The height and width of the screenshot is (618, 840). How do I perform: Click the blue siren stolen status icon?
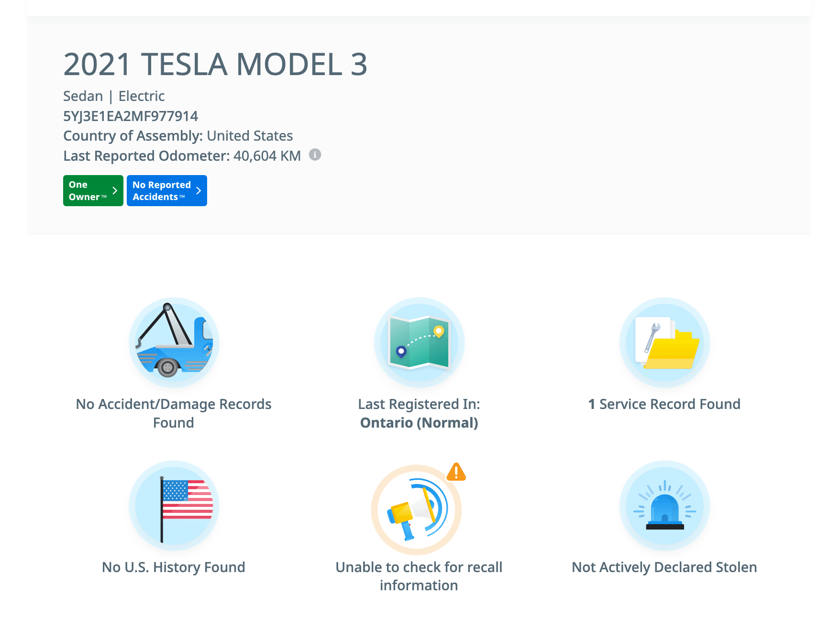pyautogui.click(x=664, y=506)
